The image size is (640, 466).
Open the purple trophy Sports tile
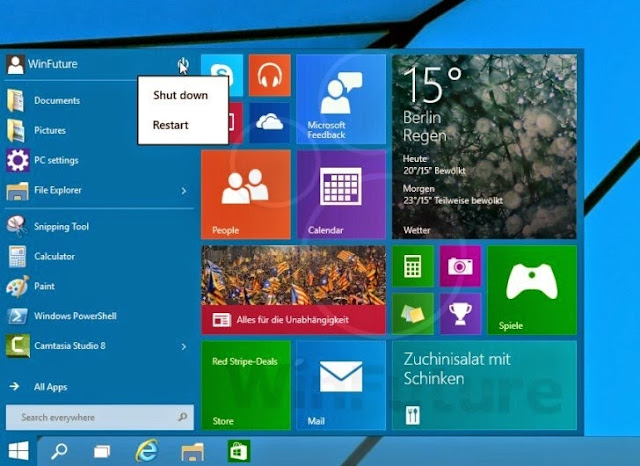click(x=460, y=314)
